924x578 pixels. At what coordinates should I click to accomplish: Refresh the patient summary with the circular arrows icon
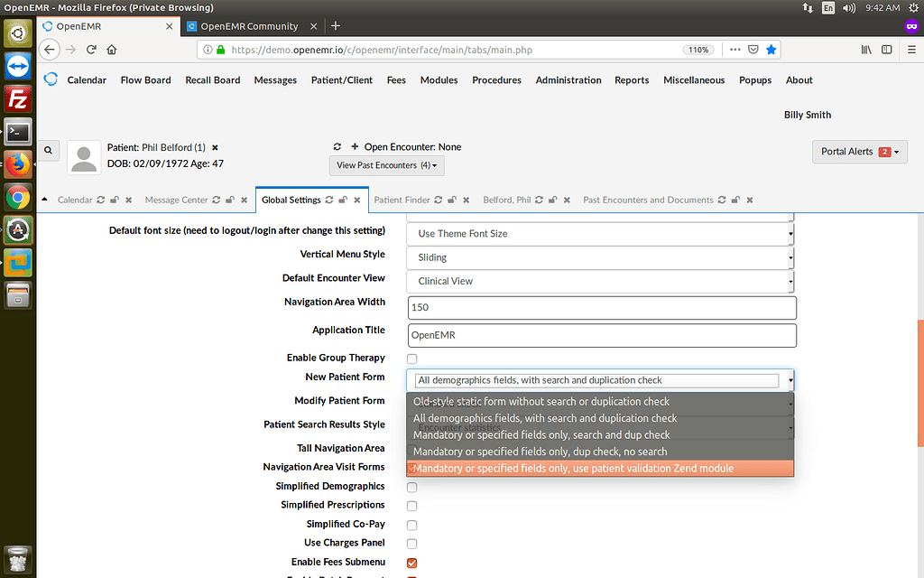point(337,146)
